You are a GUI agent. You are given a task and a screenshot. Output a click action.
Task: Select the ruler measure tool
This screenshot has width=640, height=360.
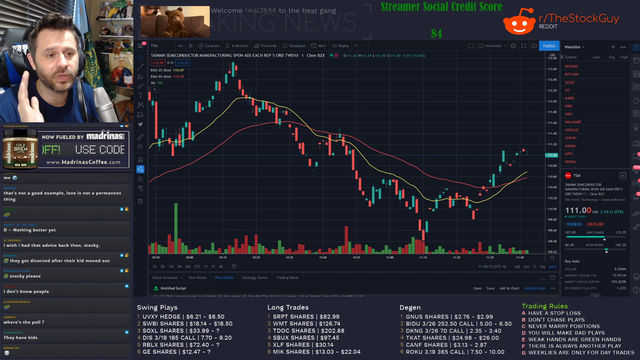pyautogui.click(x=140, y=137)
